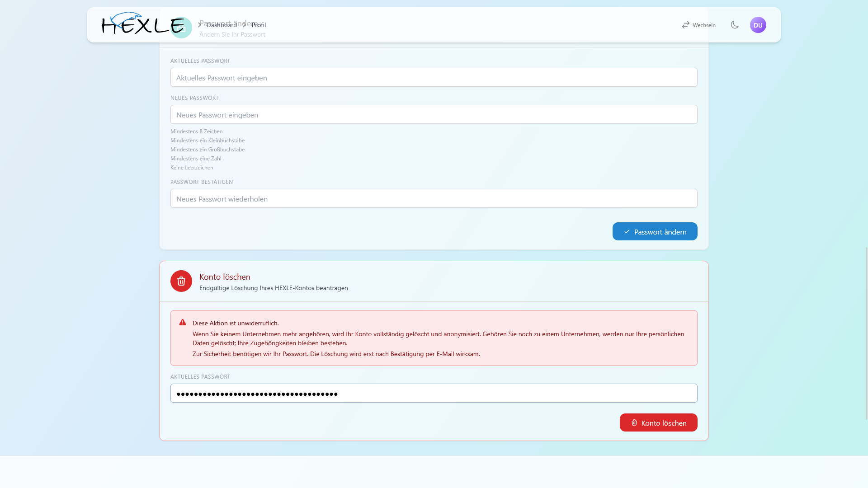Open the Dashboard breadcrumb link
Image resolution: width=868 pixels, height=488 pixels.
click(222, 25)
